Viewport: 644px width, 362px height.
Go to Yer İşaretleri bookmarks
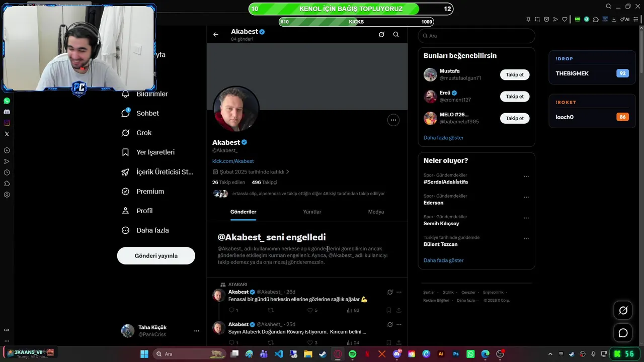pos(148,152)
